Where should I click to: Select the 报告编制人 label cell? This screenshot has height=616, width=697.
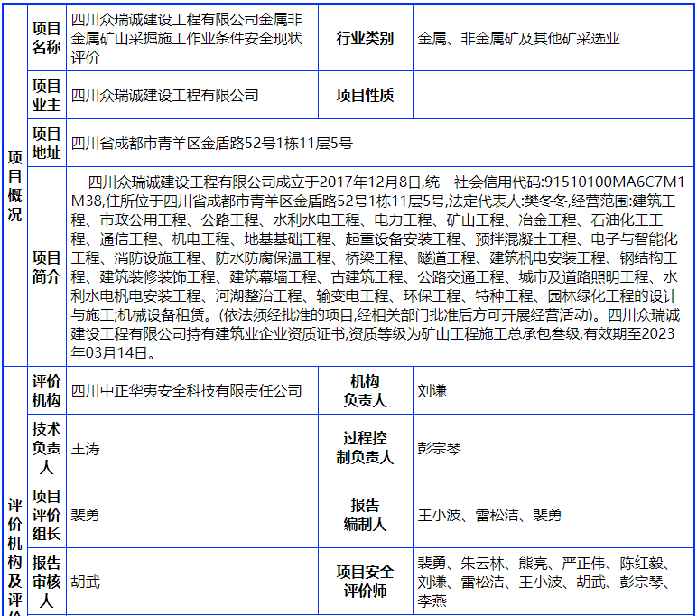[x=366, y=515]
